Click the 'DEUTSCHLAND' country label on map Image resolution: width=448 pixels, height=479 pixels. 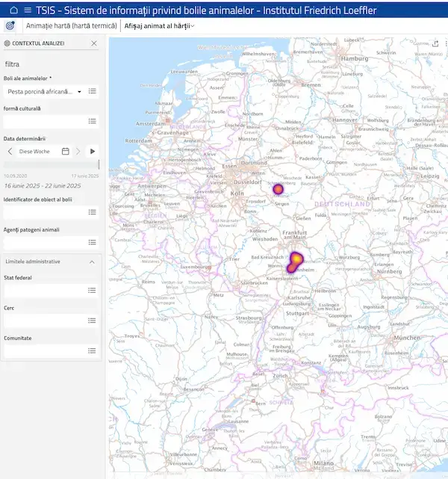point(342,204)
